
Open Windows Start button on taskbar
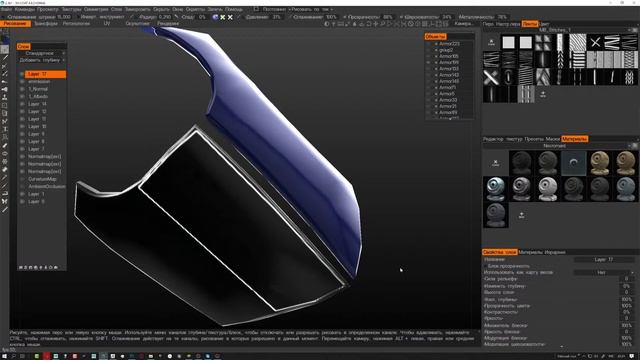(x=4, y=356)
